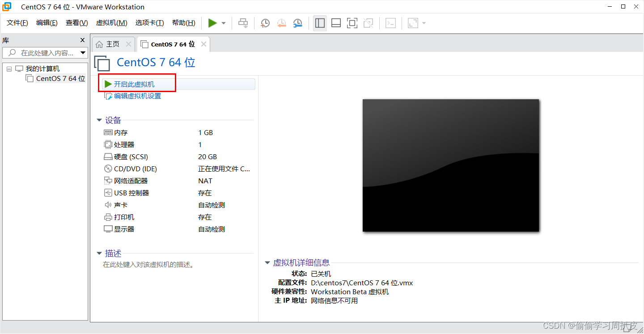This screenshot has width=644, height=334.
Task: Collapse the 描述 section
Action: tap(99, 254)
